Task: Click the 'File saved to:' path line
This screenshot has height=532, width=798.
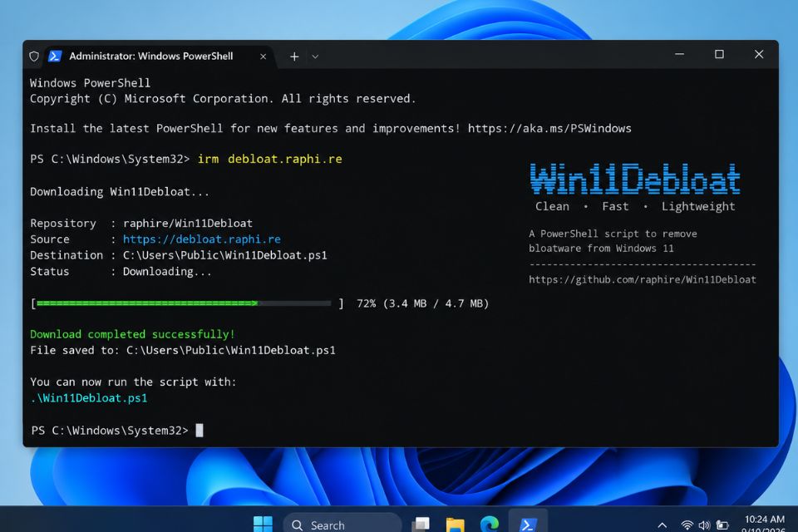Action: [x=183, y=350]
